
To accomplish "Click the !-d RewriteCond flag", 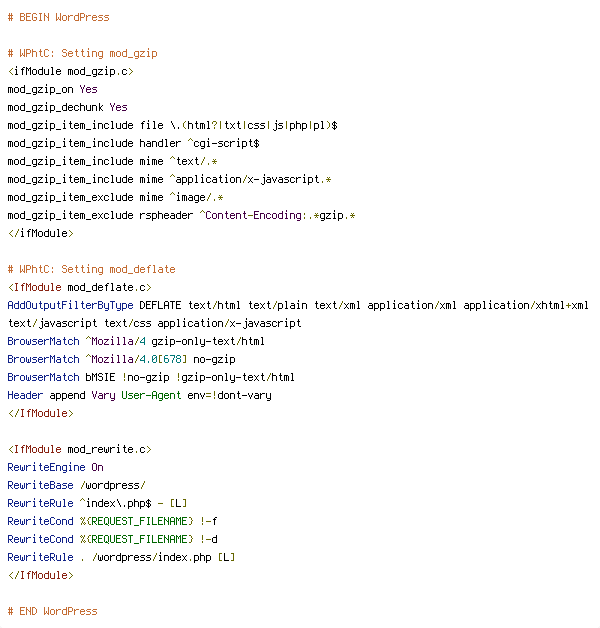I will [x=209, y=539].
